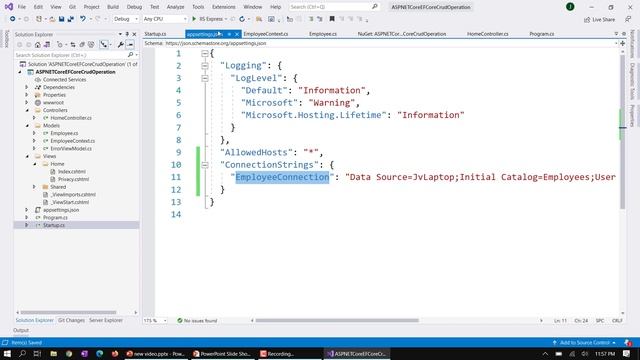
Task: Click the editor split-window icon at top right
Action: tap(622, 43)
